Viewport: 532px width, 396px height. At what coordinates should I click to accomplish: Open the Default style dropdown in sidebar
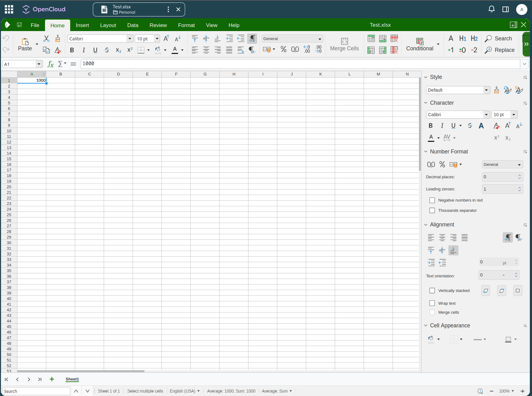[486, 90]
